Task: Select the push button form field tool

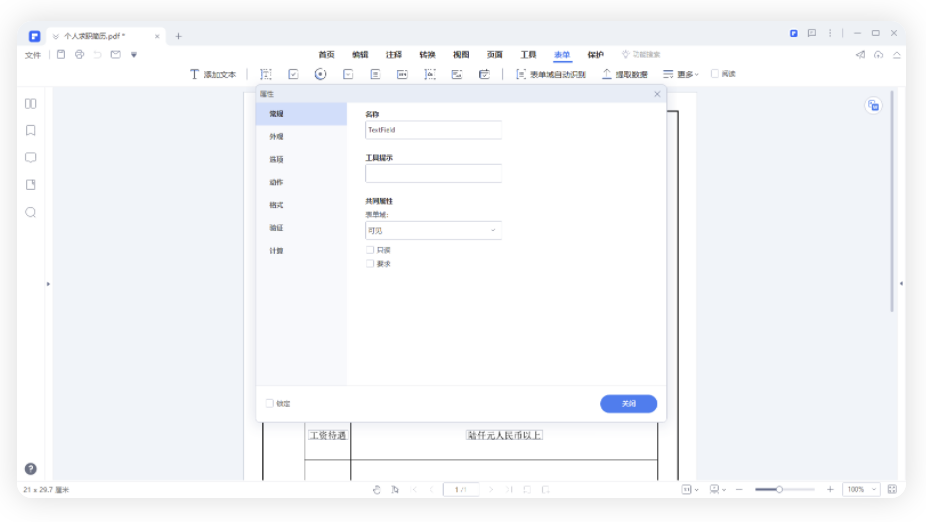Action: (x=402, y=74)
